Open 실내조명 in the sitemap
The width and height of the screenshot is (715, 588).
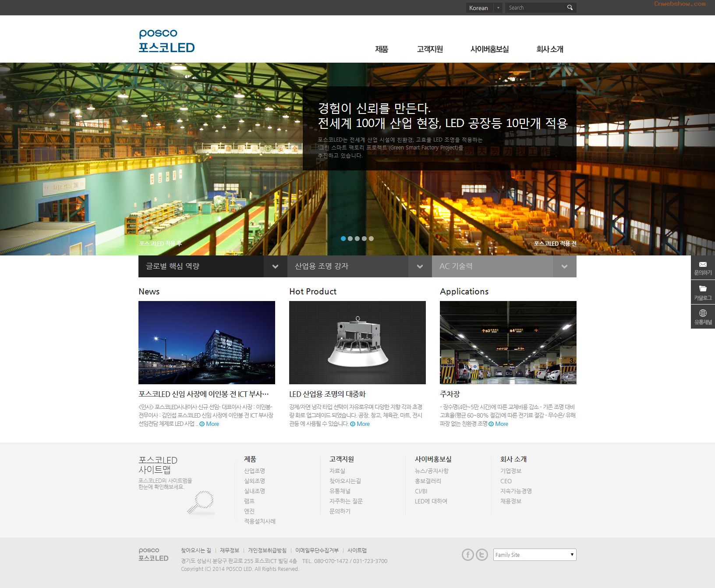(x=255, y=491)
